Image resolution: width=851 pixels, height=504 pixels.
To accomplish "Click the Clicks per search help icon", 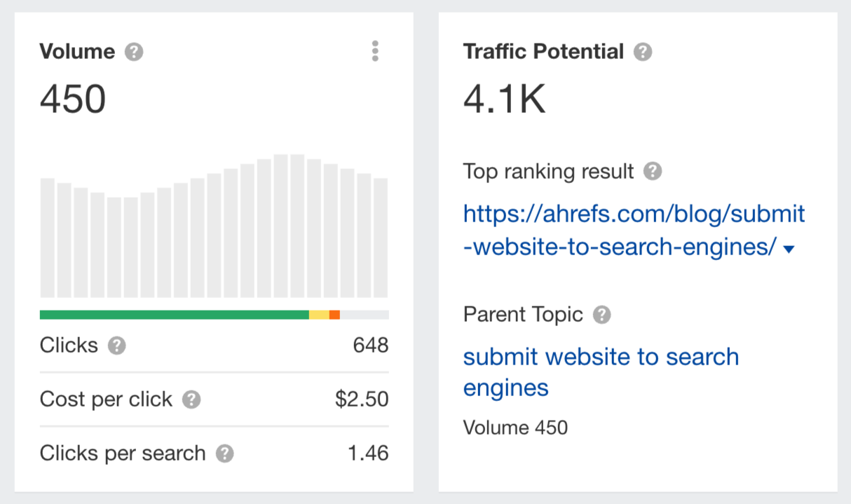I will click(x=225, y=454).
